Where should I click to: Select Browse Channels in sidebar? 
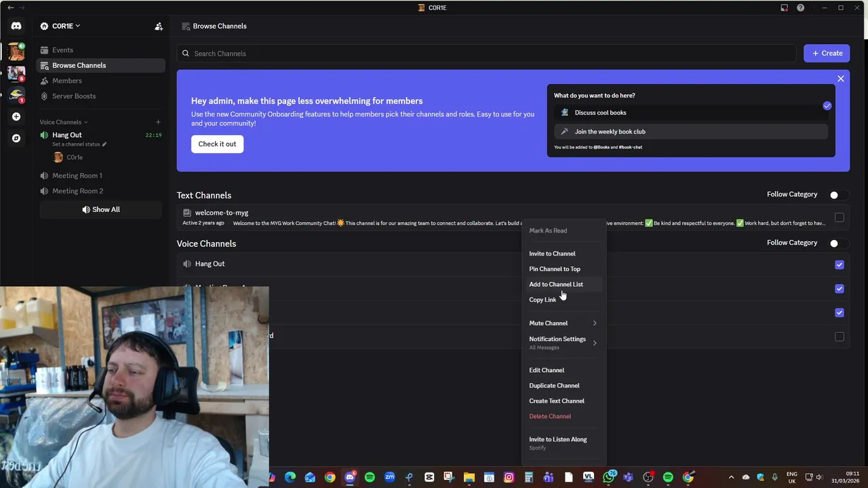tap(101, 66)
